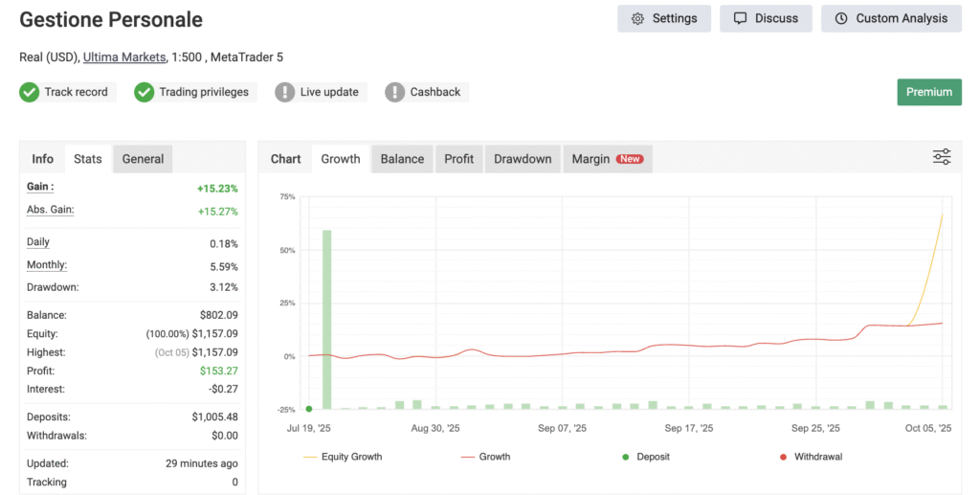Screen dimensions: 980x495
Task: Click the clock icon for Custom Analysis
Action: point(841,18)
